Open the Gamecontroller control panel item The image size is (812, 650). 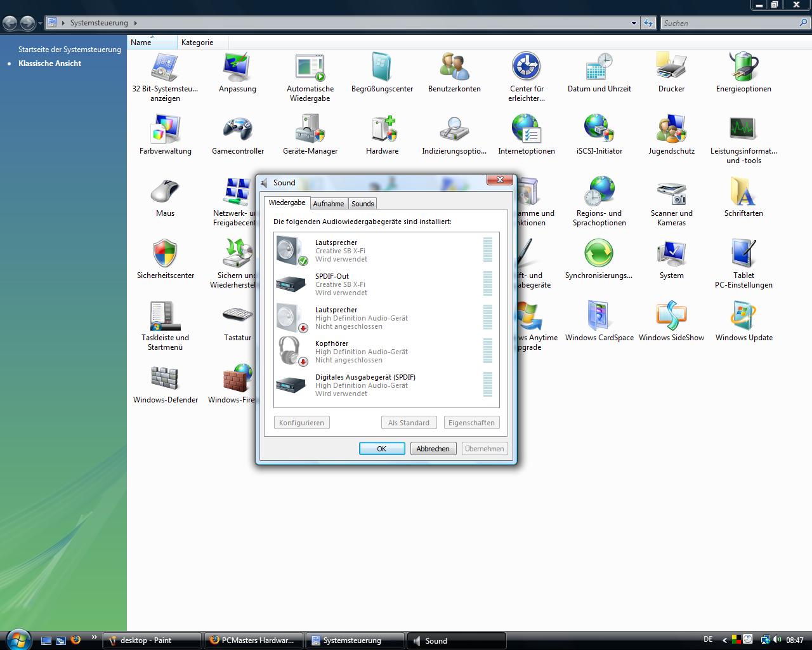point(237,129)
